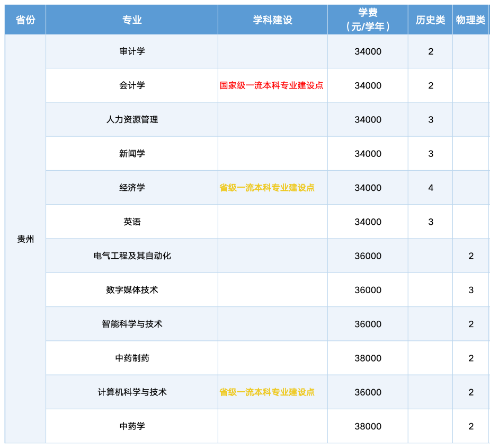Select the 贵州 province cell
Screen dimensions: 490x448
(25, 239)
